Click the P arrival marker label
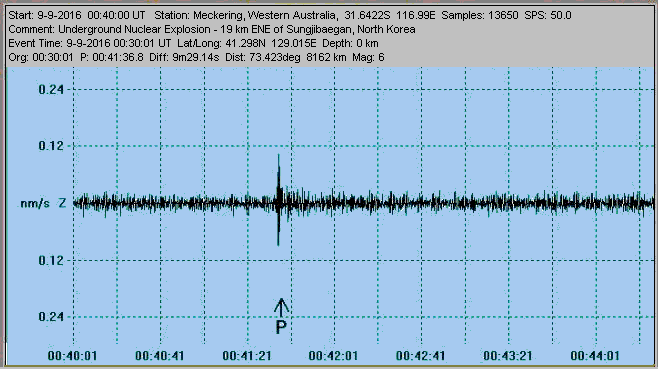This screenshot has height=369, width=658. click(x=281, y=327)
